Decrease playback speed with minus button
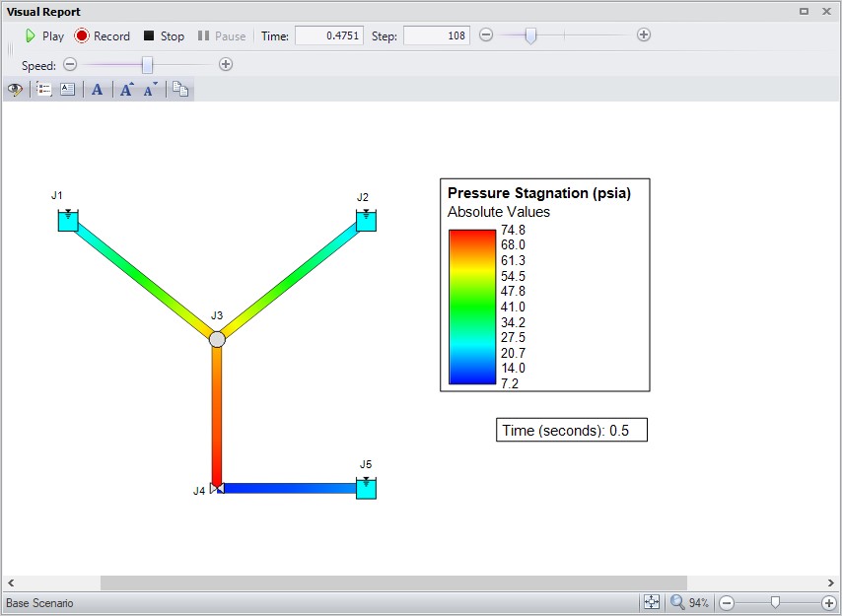This screenshot has width=842, height=616. pyautogui.click(x=70, y=64)
